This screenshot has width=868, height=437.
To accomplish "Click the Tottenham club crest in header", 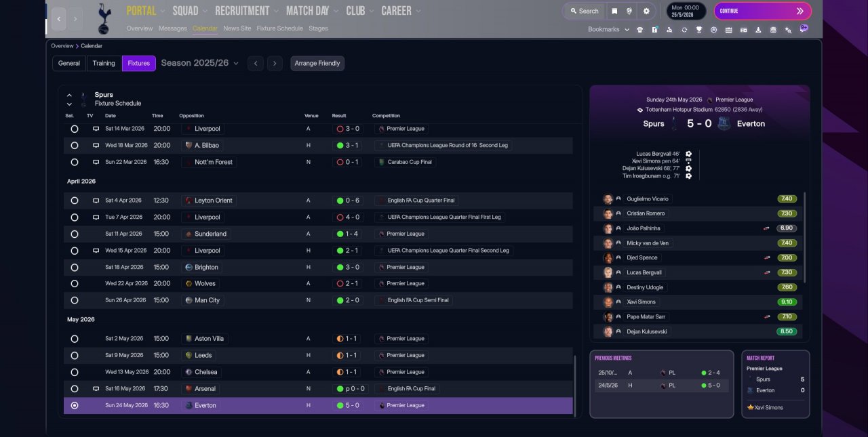I will 104,18.
